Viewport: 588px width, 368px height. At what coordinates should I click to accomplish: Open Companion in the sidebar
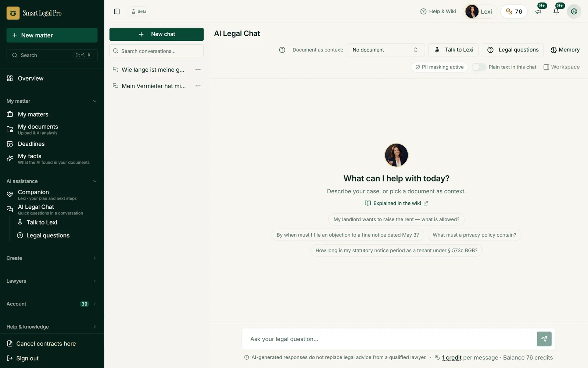(x=52, y=195)
